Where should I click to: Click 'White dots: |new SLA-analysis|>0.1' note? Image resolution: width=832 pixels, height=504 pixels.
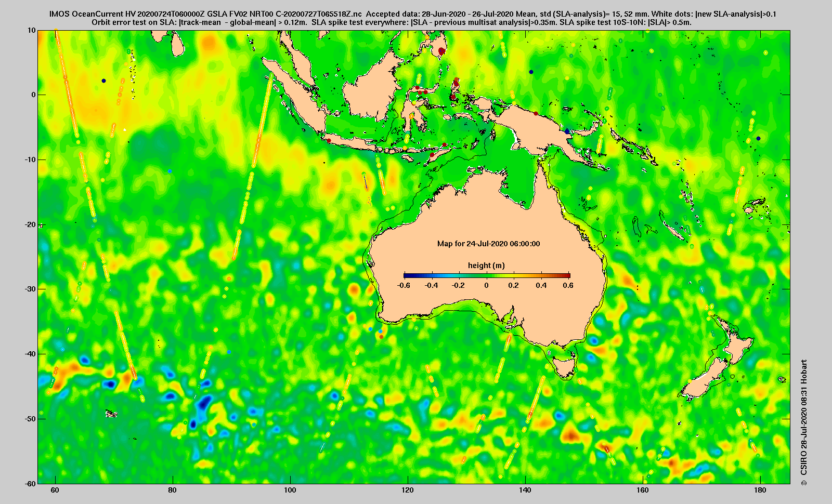pos(712,14)
